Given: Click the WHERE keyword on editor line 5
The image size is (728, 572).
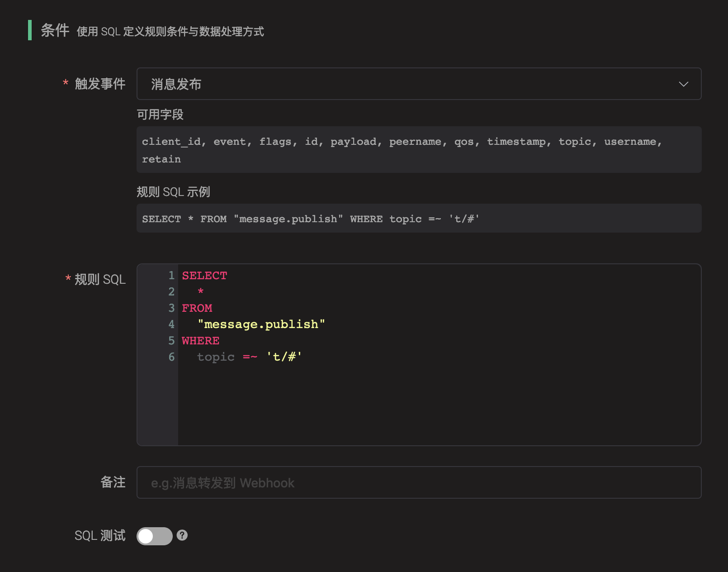Looking at the screenshot, I should (200, 341).
